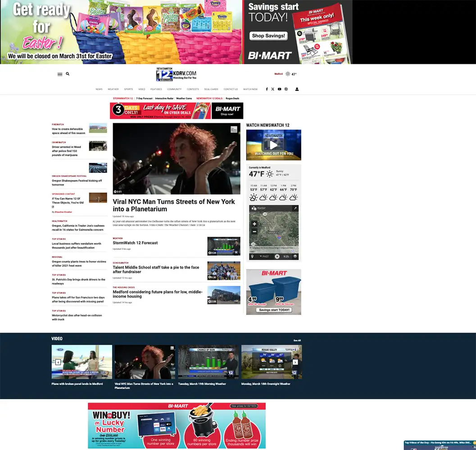Click Bi-Mart Cyber Deals Shop now banner
476x450 pixels.
(177, 111)
